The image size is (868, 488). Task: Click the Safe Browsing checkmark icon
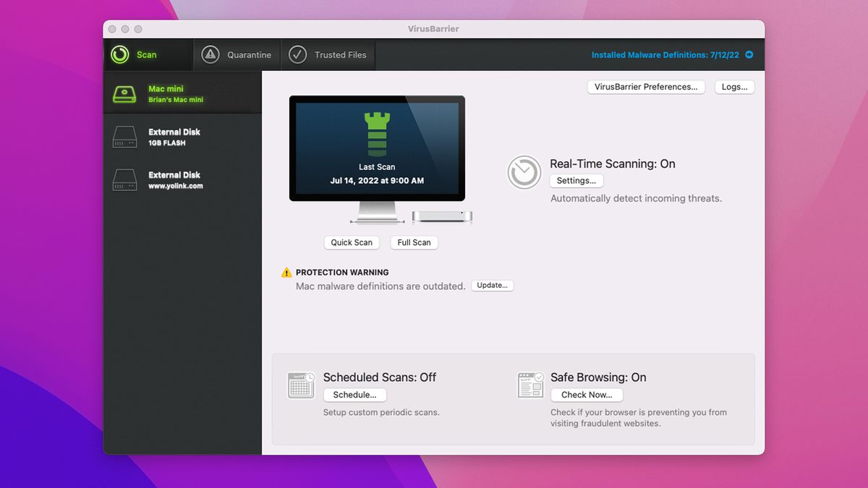click(x=530, y=385)
